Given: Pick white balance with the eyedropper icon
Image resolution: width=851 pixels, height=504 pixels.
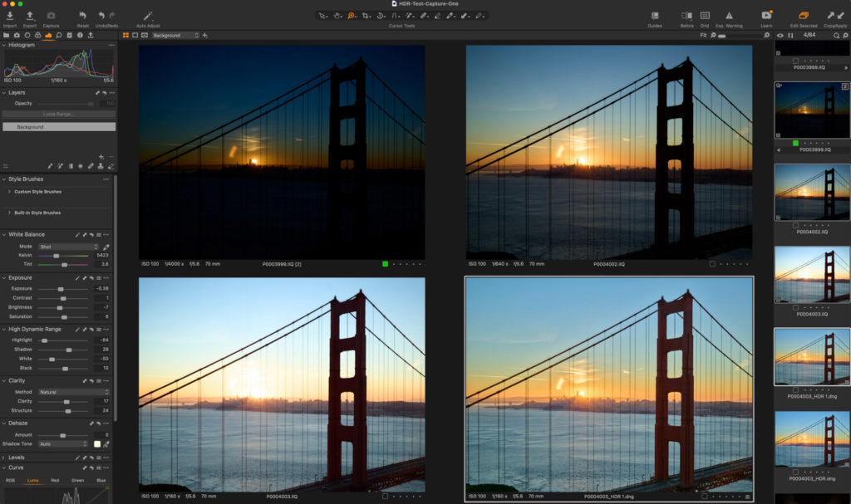Looking at the screenshot, I should click(x=106, y=247).
